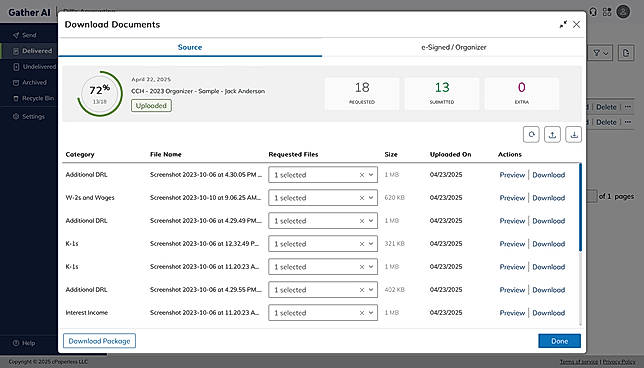Open the user profile avatar

623,12
